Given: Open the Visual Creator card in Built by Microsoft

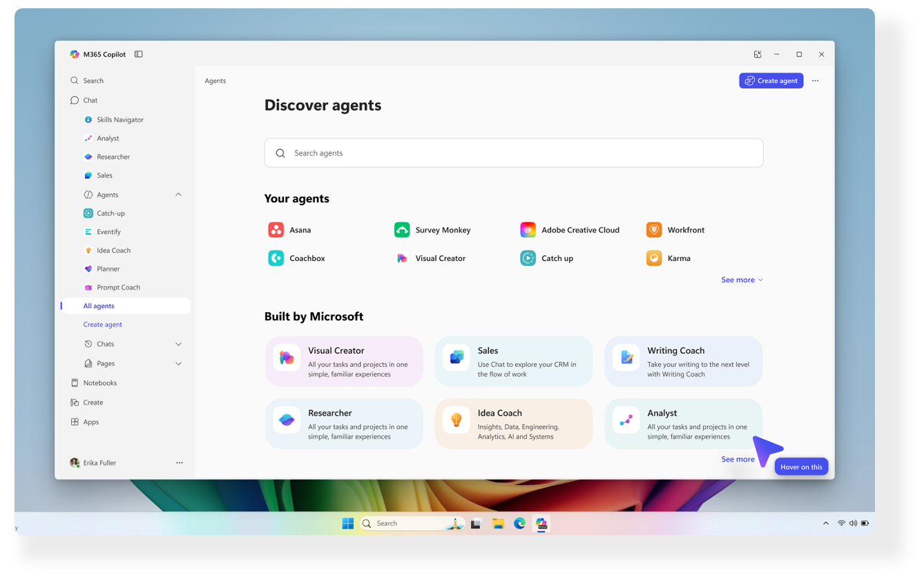Looking at the screenshot, I should pos(344,361).
